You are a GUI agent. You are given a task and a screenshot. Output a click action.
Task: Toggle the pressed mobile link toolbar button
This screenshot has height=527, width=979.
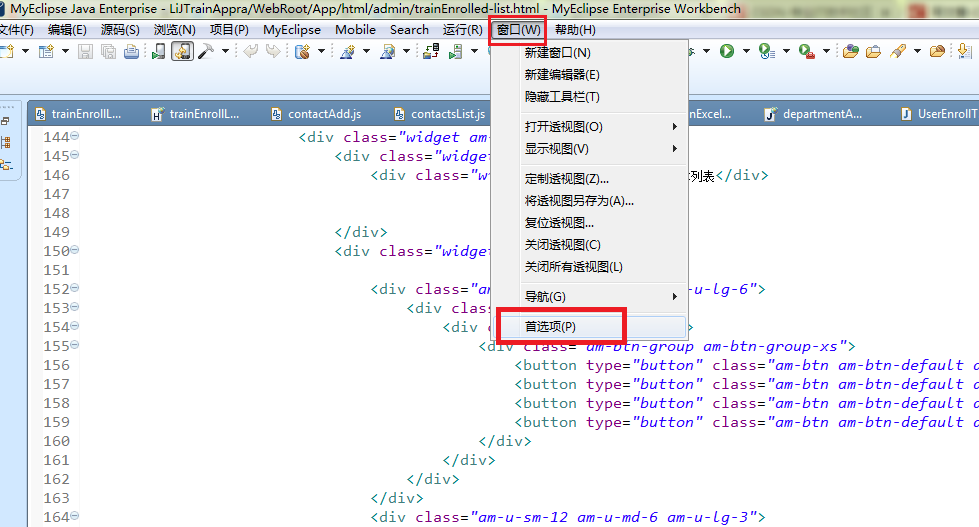coord(182,51)
